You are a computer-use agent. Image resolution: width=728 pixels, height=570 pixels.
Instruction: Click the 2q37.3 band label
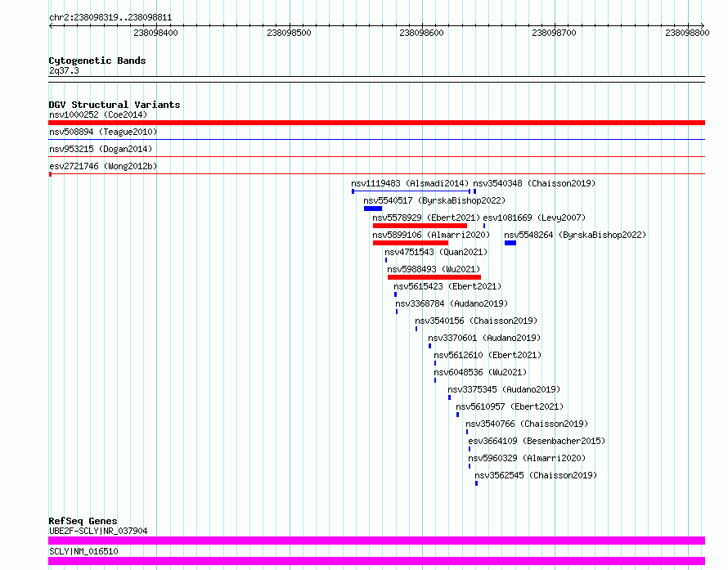(64, 70)
